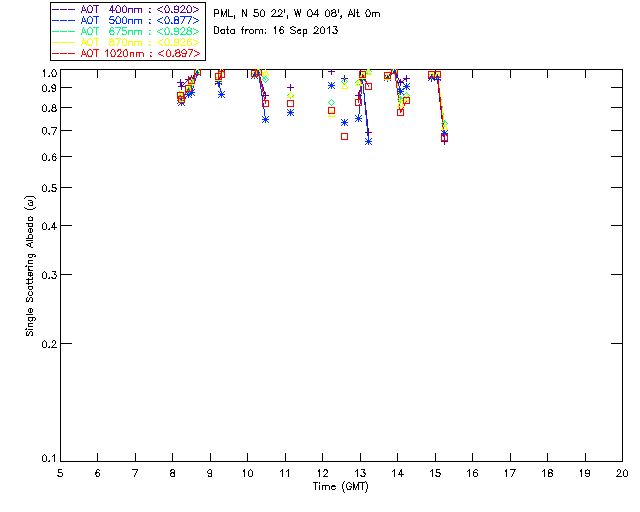Click the y-axis tick label 0.1

point(49,459)
